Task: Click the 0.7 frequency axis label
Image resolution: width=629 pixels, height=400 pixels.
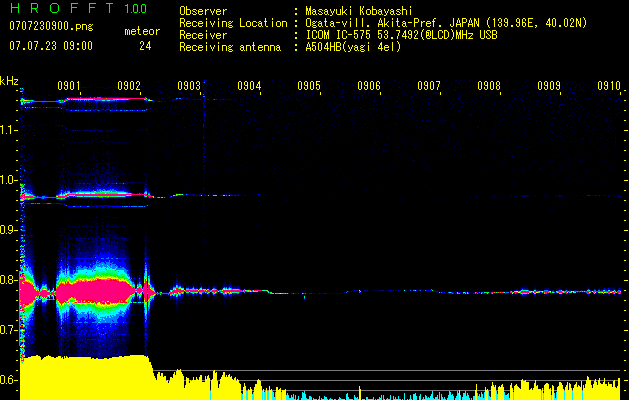Action: pos(9,330)
